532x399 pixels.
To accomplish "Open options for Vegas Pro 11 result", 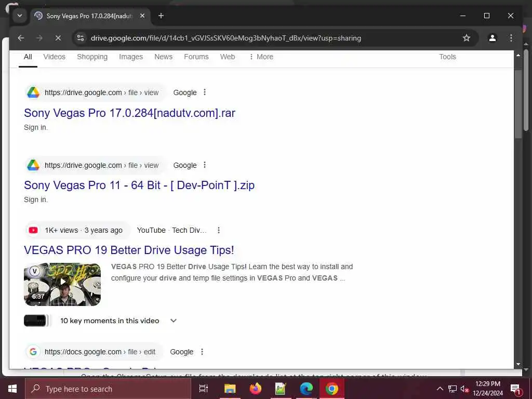I will coord(205,165).
